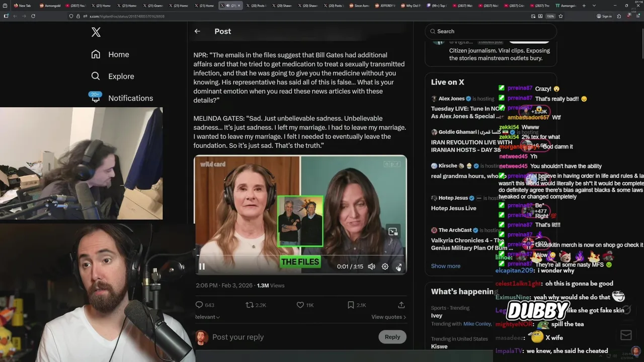Open the Messages envelope icon
The width and height of the screenshot is (644, 362).
[626, 335]
